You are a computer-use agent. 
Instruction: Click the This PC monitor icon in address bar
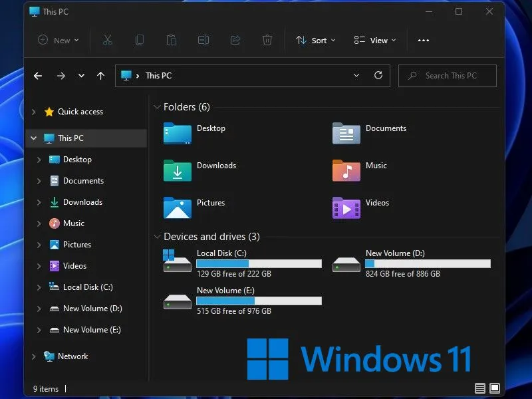[x=126, y=75]
